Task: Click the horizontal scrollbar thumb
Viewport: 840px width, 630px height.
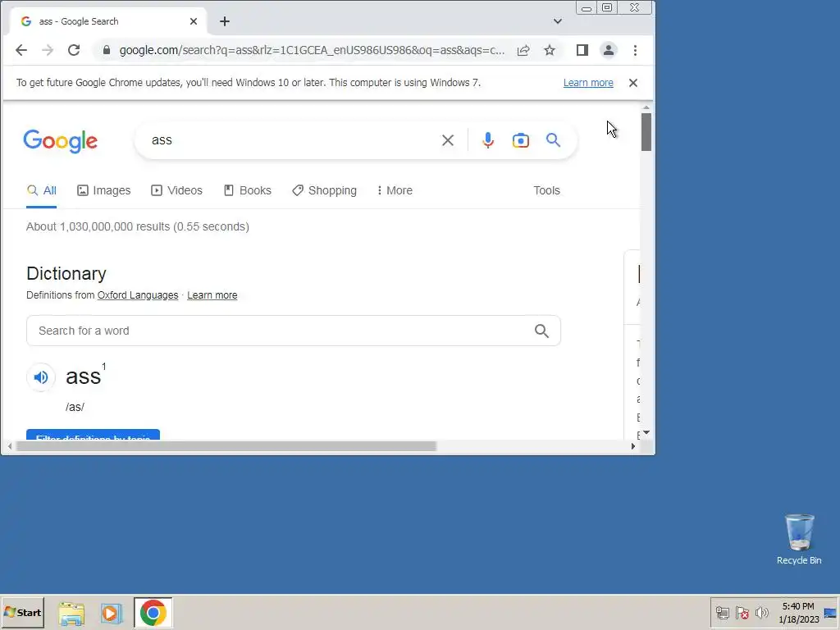Action: tap(226, 446)
